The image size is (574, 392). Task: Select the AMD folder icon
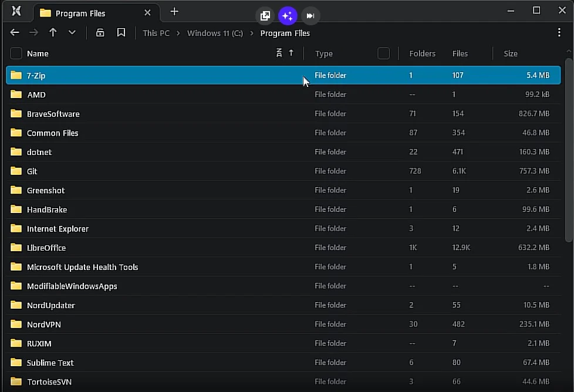pos(16,94)
